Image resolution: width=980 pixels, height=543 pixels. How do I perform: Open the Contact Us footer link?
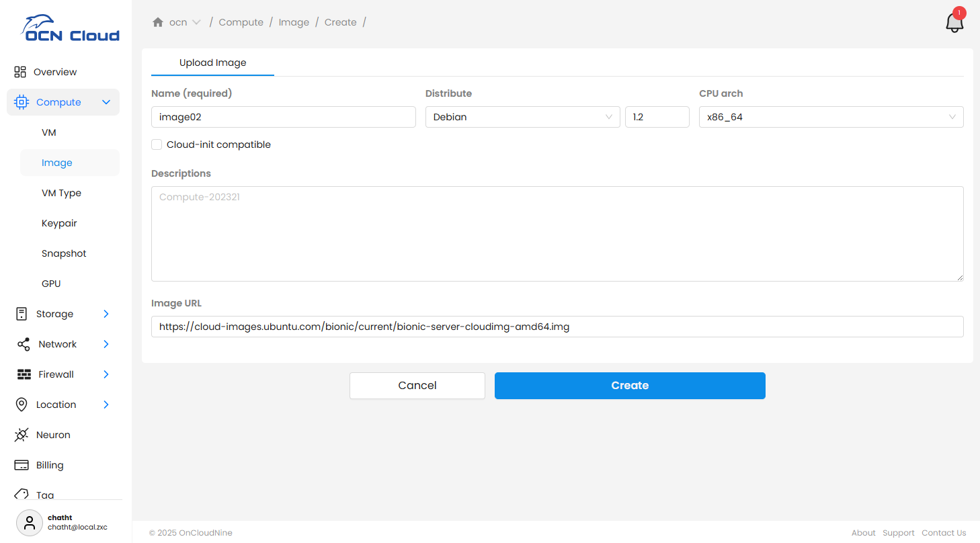coord(944,533)
